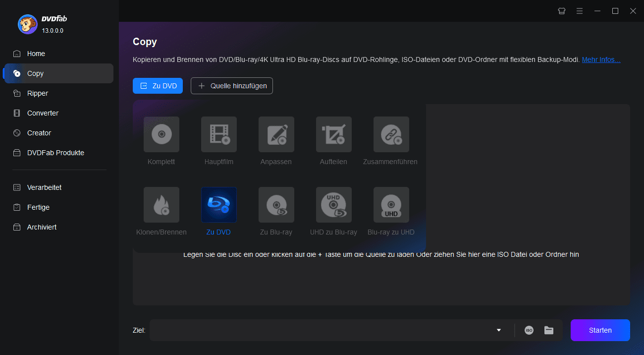Click the Zusammenführen label text

click(390, 162)
